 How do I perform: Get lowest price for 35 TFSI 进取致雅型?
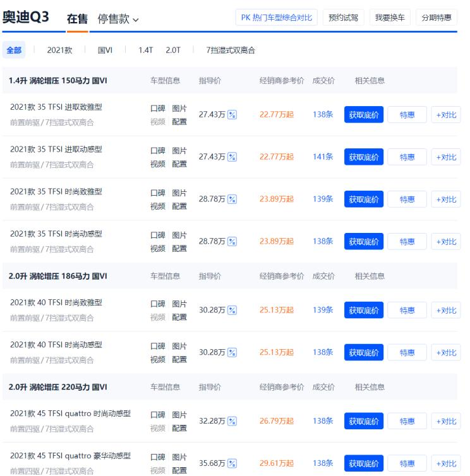364,115
